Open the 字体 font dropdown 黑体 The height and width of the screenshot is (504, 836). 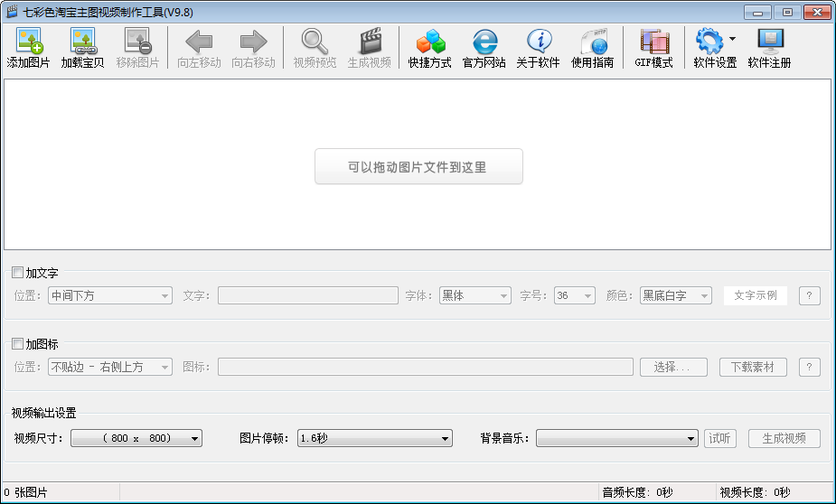[475, 295]
